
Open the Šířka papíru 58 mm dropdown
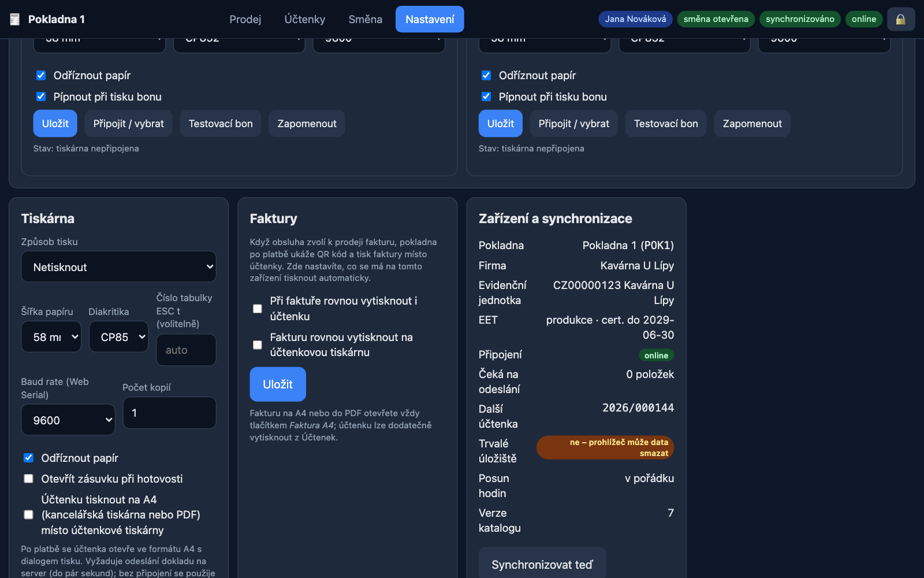tap(51, 337)
